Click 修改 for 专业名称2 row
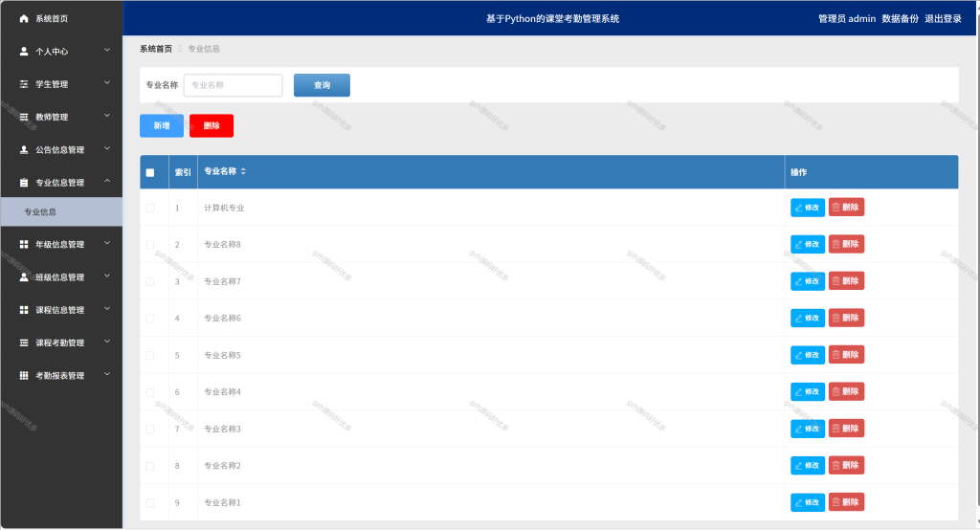The width and height of the screenshot is (980, 530). pos(808,466)
